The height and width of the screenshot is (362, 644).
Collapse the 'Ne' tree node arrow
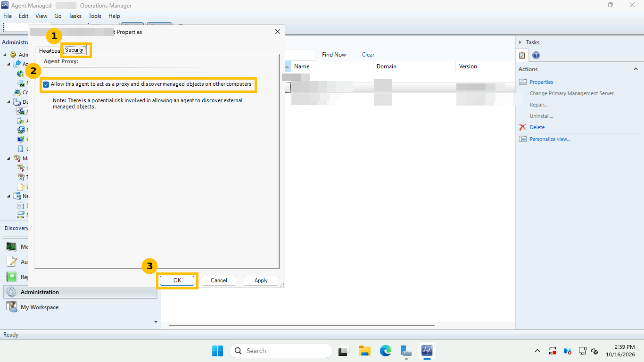coord(9,196)
